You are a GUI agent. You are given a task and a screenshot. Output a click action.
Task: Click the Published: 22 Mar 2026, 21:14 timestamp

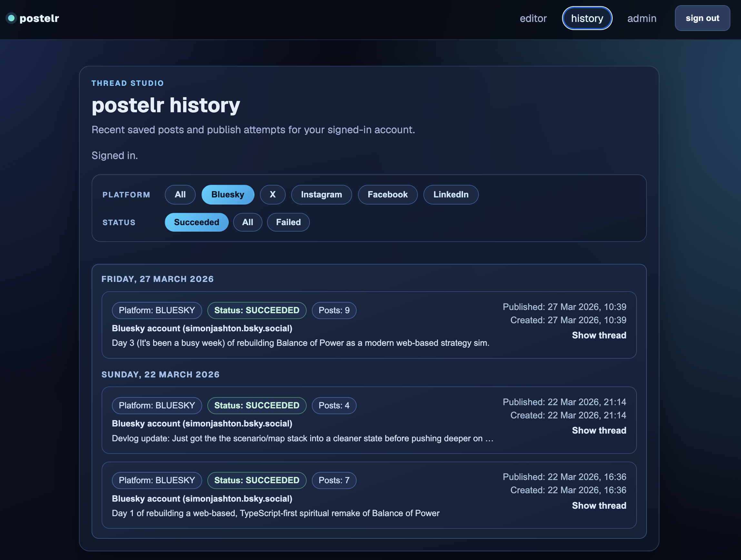(x=565, y=402)
